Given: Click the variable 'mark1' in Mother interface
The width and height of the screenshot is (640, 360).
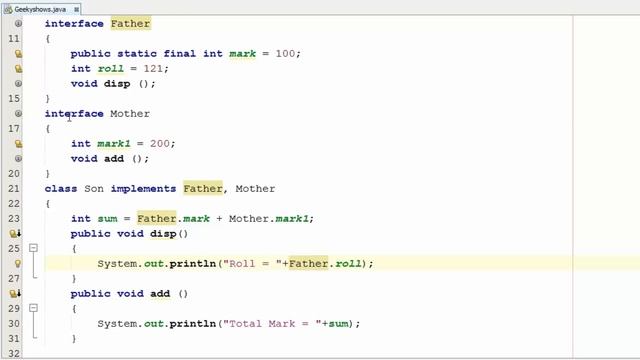Looking at the screenshot, I should coord(113,144).
